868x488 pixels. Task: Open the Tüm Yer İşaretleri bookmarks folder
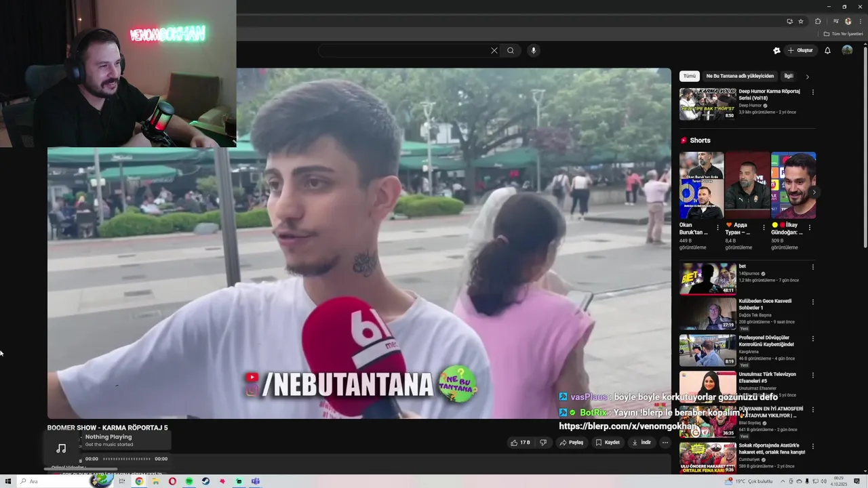click(844, 34)
